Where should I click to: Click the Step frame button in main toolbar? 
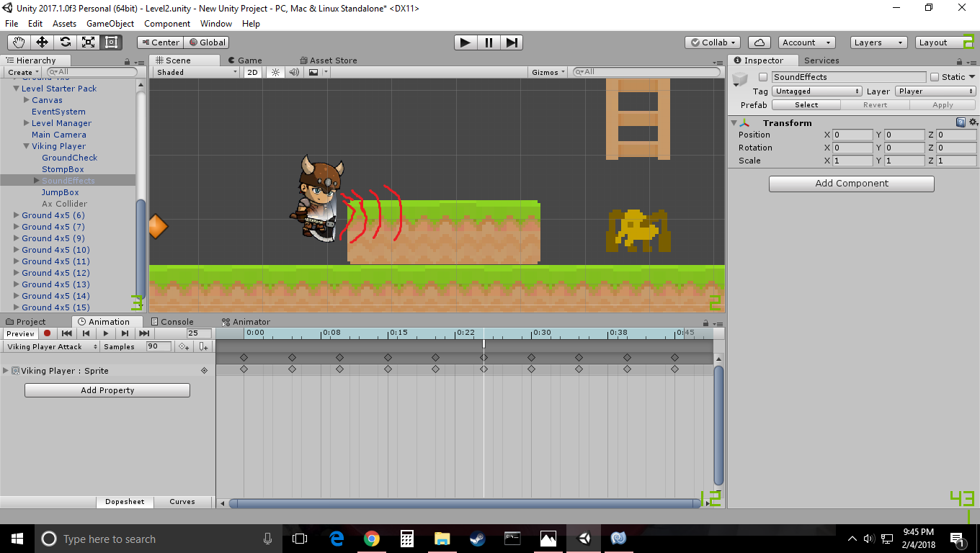point(511,42)
